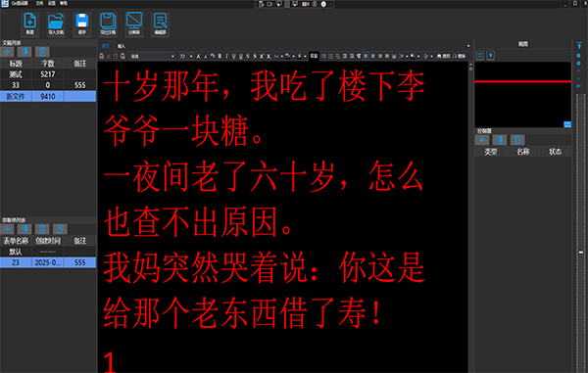The width and height of the screenshot is (588, 373).
Task: Open the font color dropdown arrow
Action: (305, 57)
